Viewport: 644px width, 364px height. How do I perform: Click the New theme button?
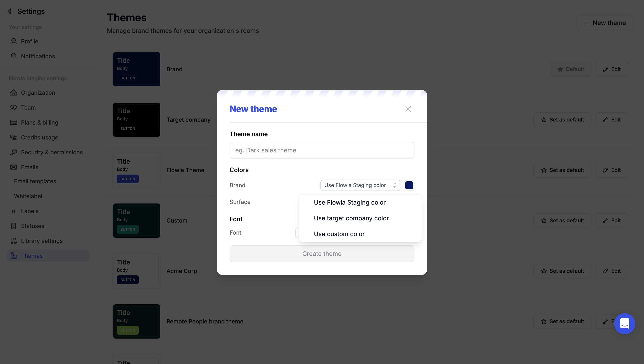[605, 23]
